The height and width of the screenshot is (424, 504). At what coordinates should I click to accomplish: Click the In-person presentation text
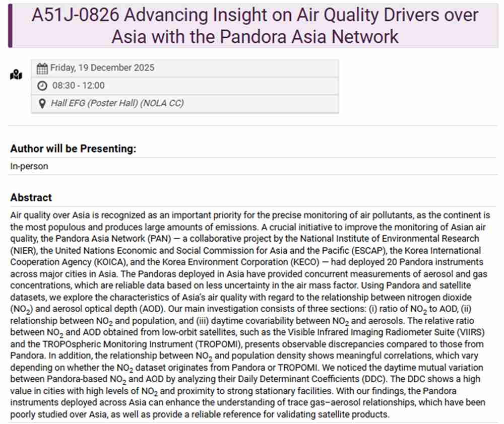pos(29,166)
